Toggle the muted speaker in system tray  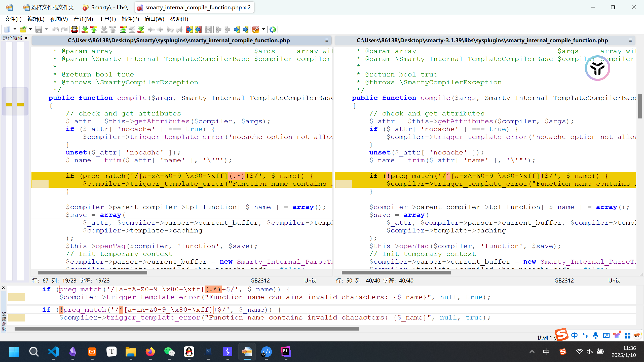point(590,352)
